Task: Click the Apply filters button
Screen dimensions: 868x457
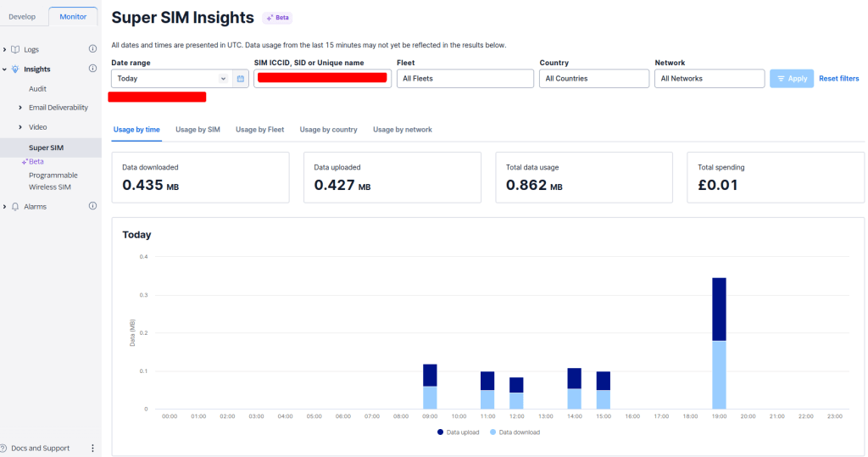Action: [791, 79]
